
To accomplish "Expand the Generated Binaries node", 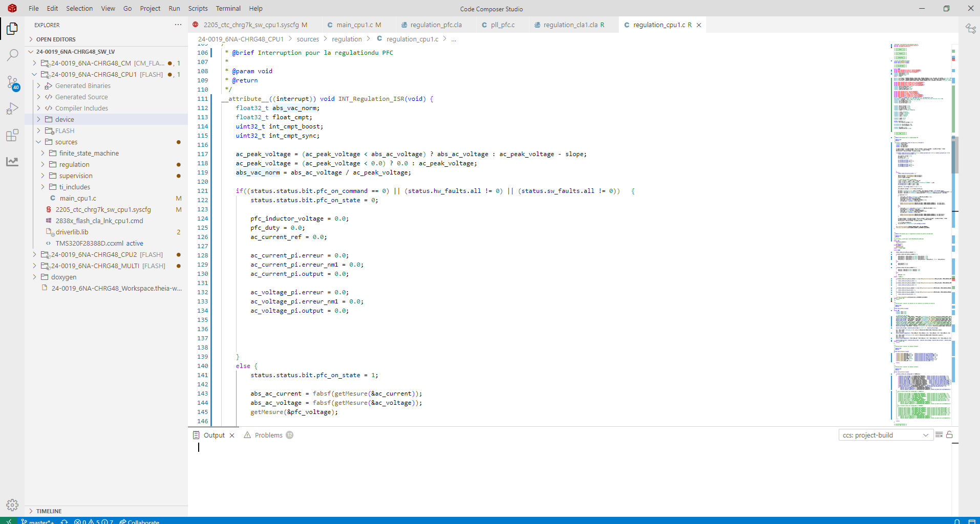I will [106, 85].
